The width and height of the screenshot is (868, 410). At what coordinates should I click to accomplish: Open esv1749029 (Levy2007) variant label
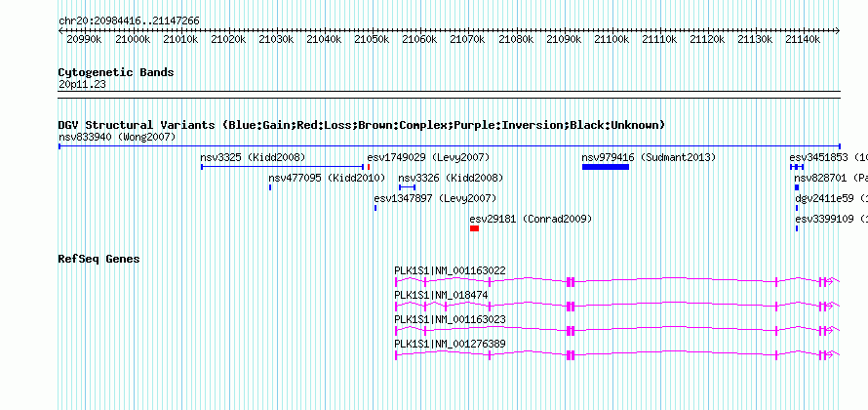point(428,157)
